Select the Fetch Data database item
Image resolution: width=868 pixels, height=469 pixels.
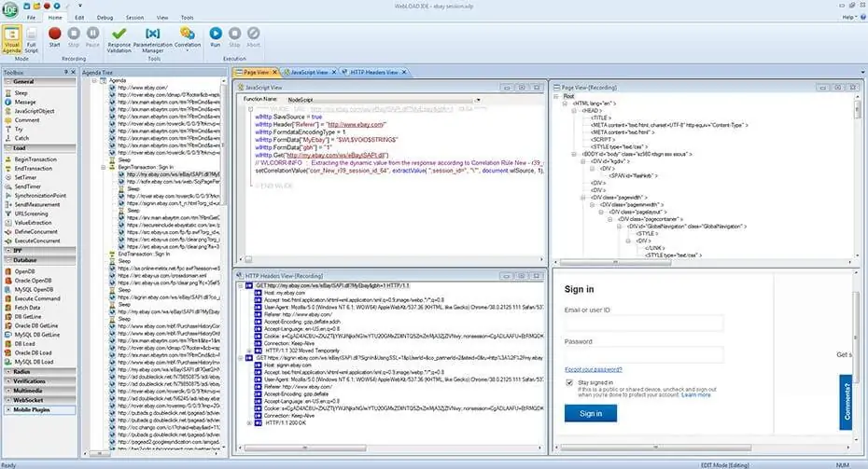coord(27,308)
